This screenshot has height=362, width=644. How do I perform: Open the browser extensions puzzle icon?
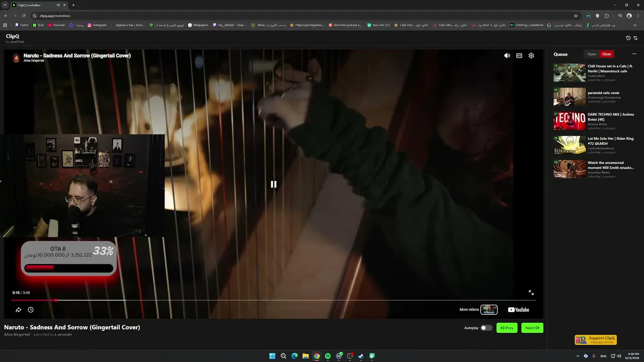607,16
